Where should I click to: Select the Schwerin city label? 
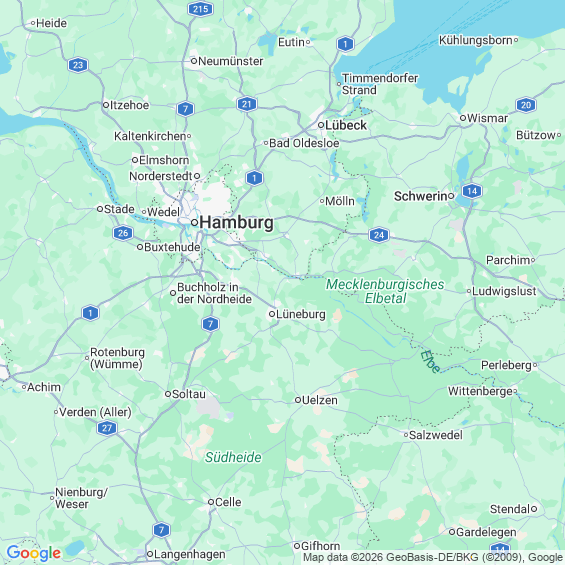[x=421, y=196]
